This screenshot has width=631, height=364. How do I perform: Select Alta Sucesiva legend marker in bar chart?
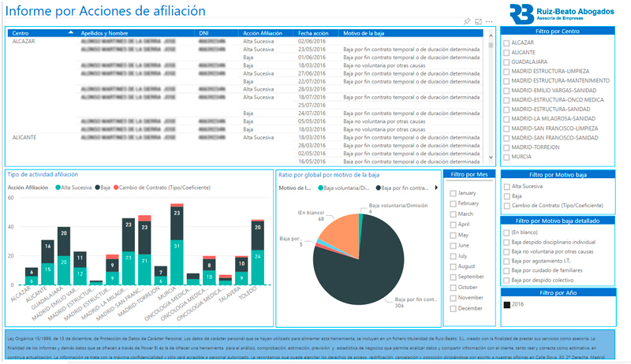click(58, 188)
